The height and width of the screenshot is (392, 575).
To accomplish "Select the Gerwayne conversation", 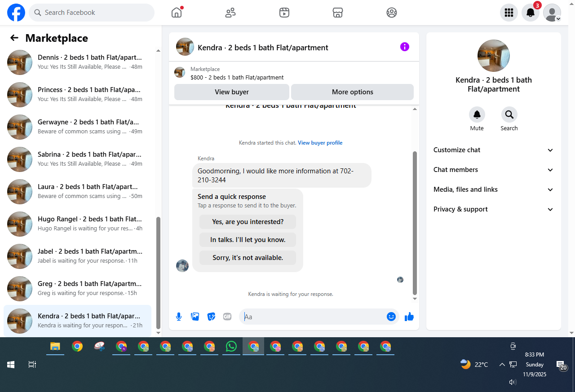I will click(77, 127).
